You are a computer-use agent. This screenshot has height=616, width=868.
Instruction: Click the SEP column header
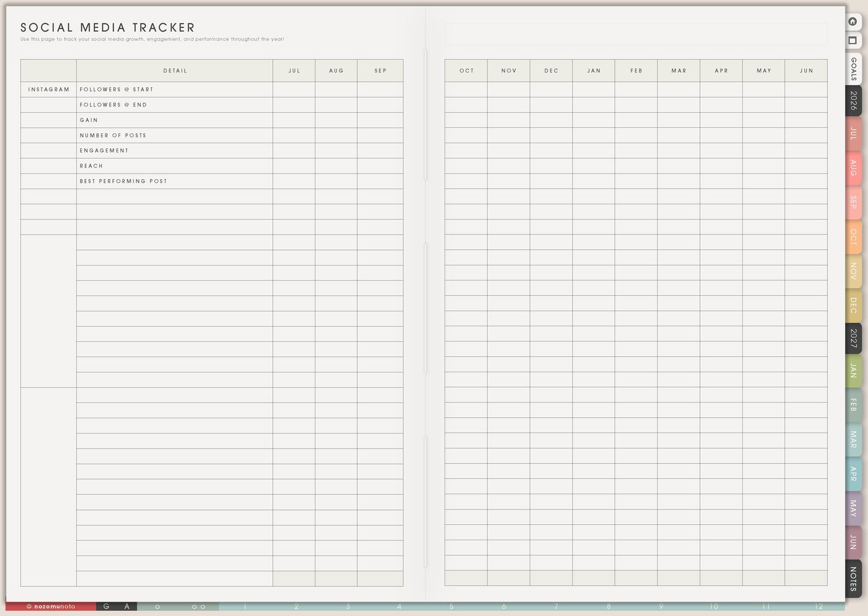pyautogui.click(x=380, y=71)
